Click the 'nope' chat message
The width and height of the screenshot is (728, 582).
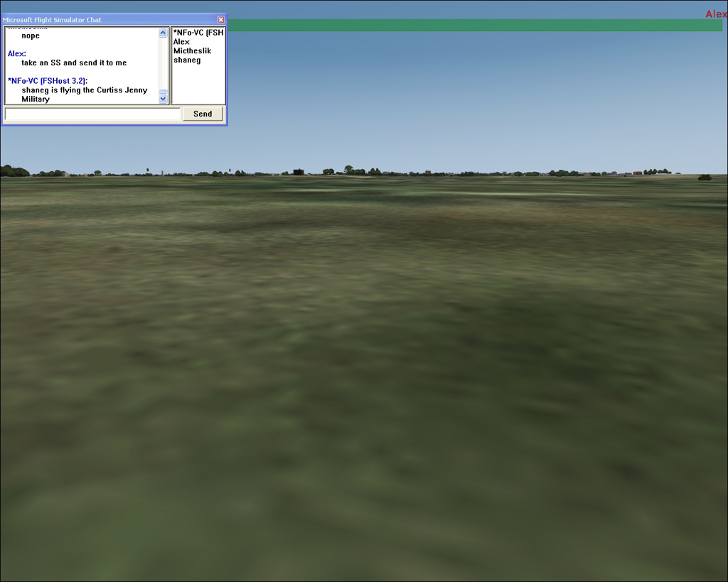click(x=31, y=36)
